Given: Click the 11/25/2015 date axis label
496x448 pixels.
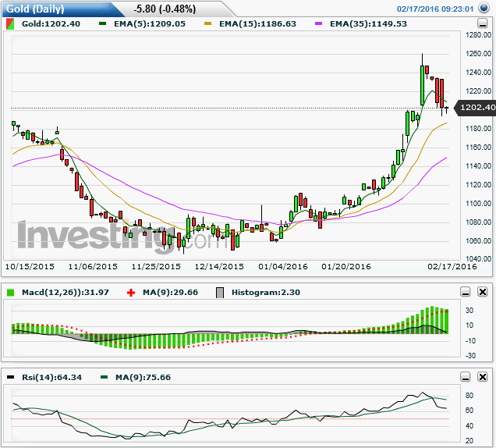Looking at the screenshot, I should [x=156, y=267].
